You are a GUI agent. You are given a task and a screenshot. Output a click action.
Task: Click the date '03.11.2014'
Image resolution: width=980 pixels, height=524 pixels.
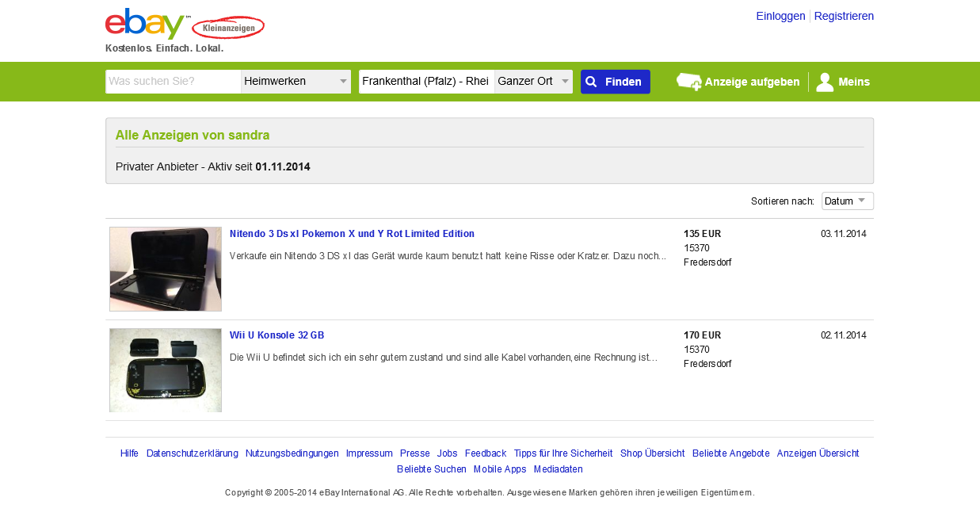pos(844,234)
